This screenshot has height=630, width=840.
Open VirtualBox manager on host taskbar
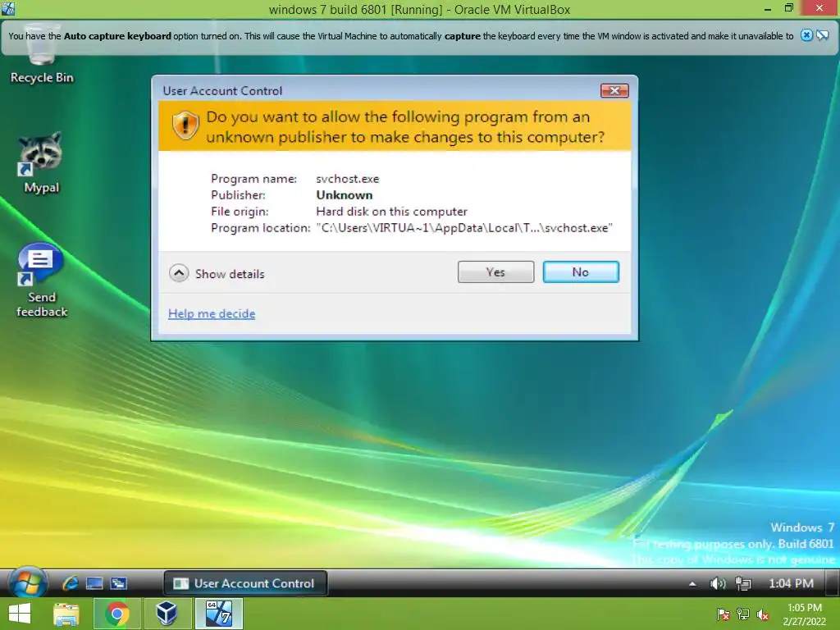tap(167, 614)
